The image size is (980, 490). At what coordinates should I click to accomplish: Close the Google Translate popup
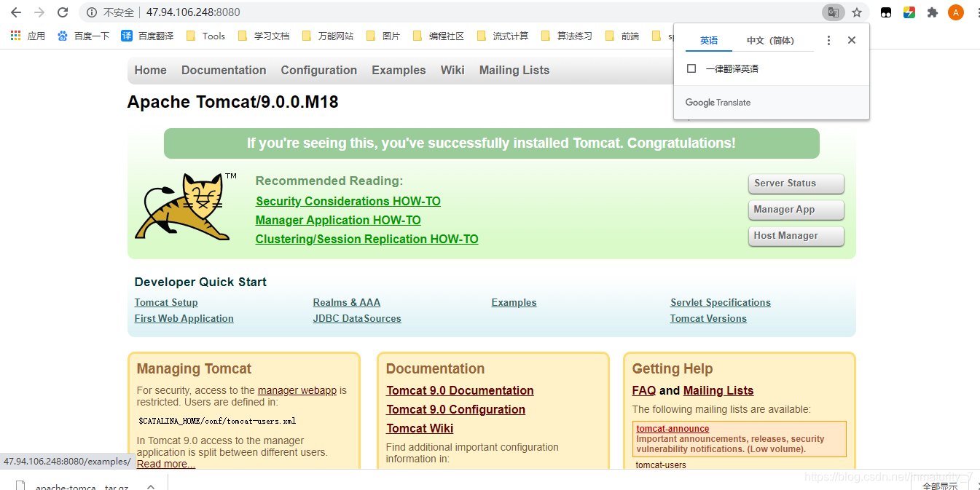pos(852,41)
